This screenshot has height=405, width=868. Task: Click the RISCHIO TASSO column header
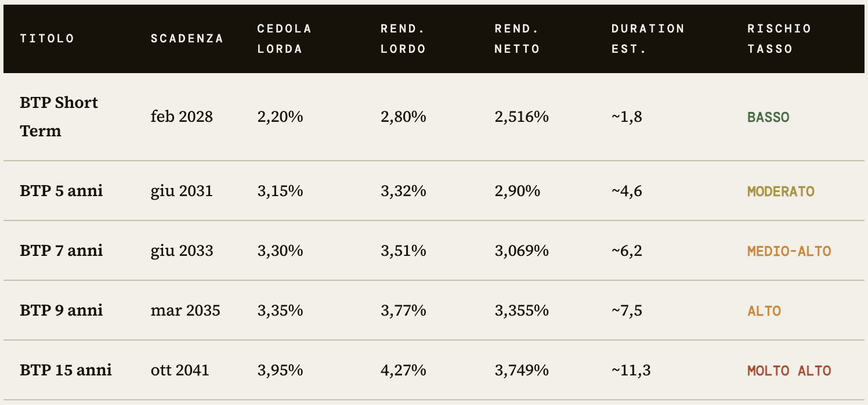click(x=779, y=39)
